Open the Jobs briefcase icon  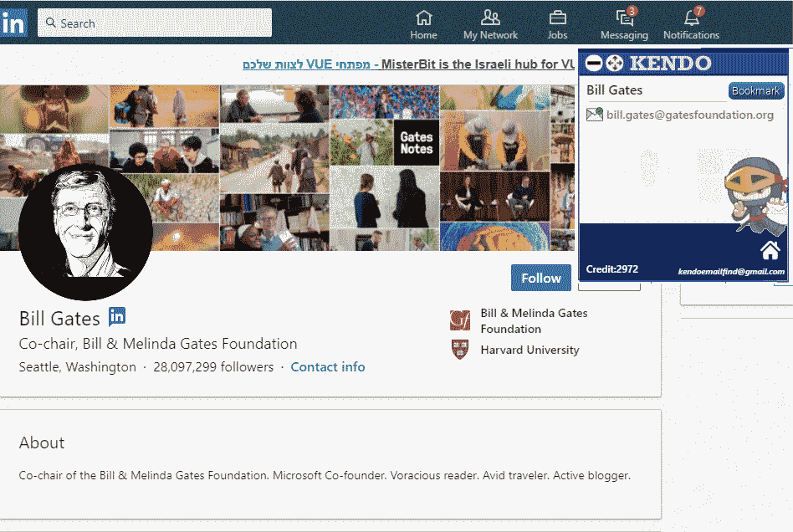point(557,18)
